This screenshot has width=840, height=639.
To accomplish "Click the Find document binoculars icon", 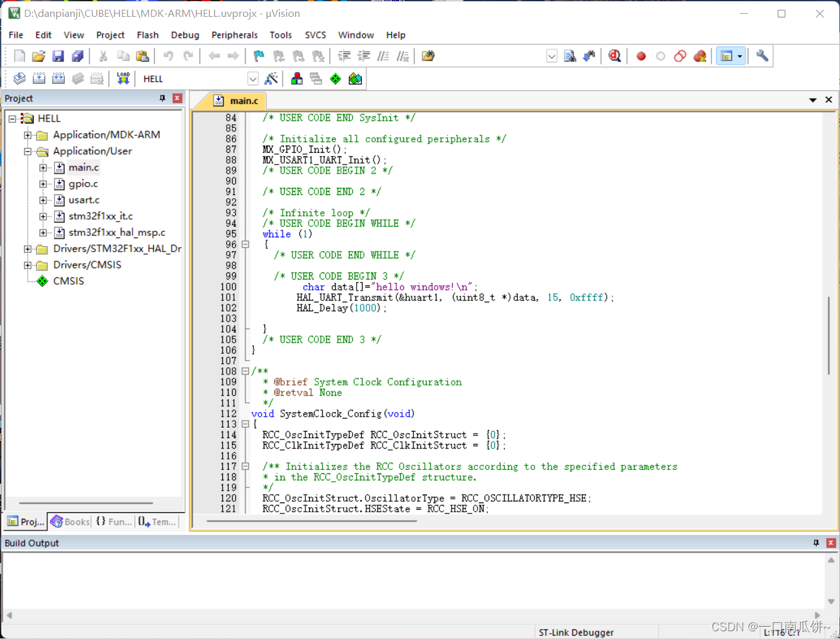I will pyautogui.click(x=570, y=56).
